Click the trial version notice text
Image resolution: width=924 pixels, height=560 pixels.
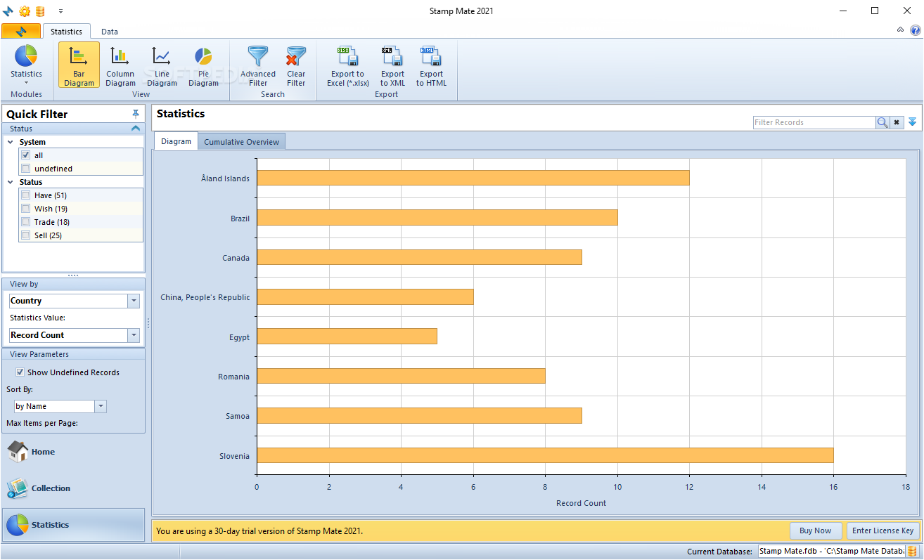[259, 531]
